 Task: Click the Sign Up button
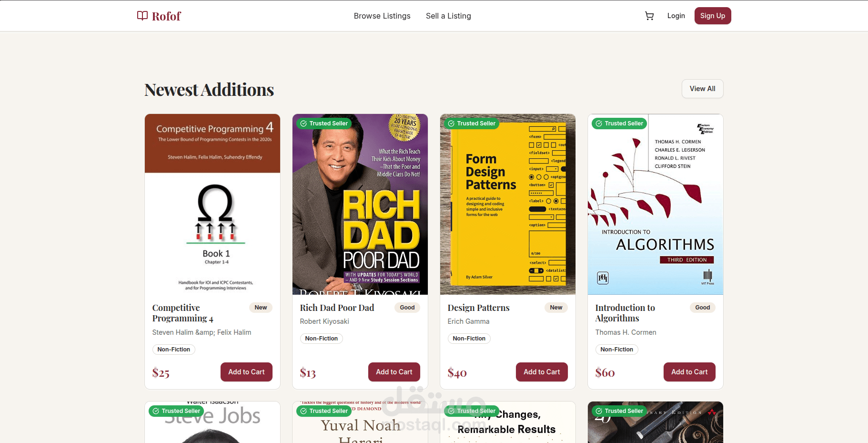pos(713,16)
